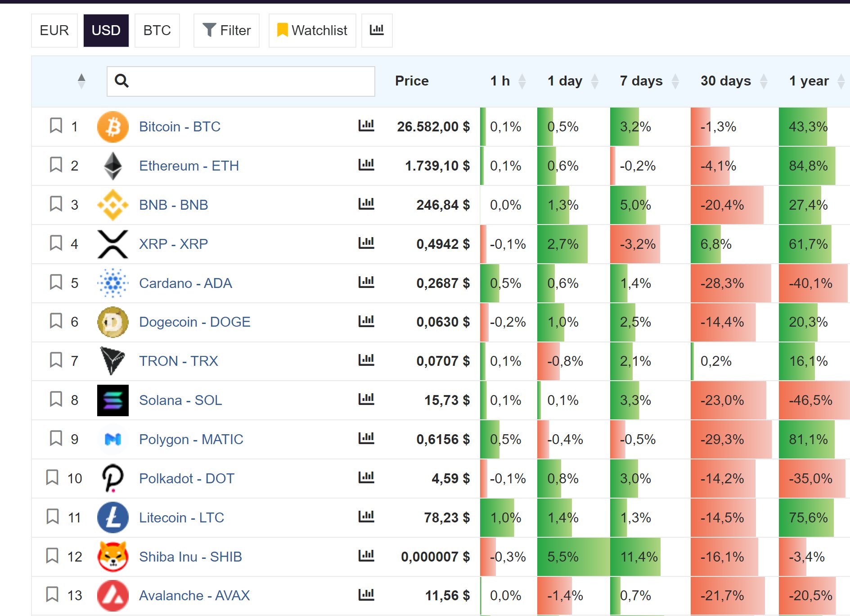This screenshot has height=616, width=850.
Task: Open the TRON chart icon
Action: [x=366, y=360]
